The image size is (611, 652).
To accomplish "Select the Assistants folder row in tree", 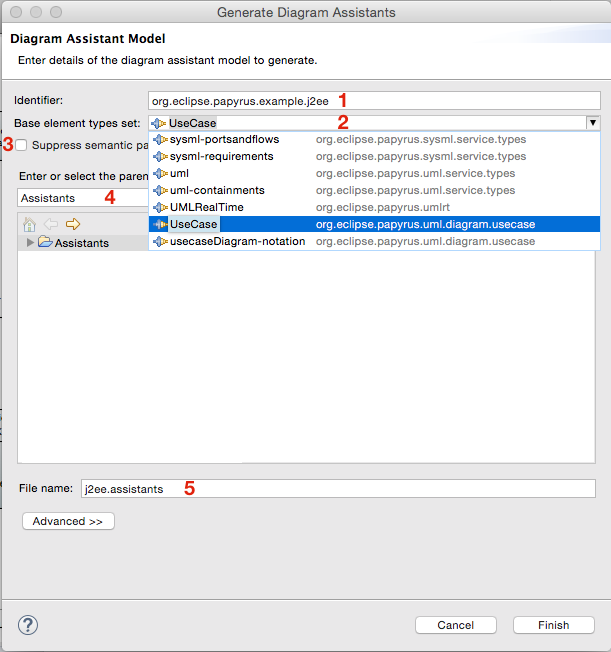I will [x=83, y=242].
